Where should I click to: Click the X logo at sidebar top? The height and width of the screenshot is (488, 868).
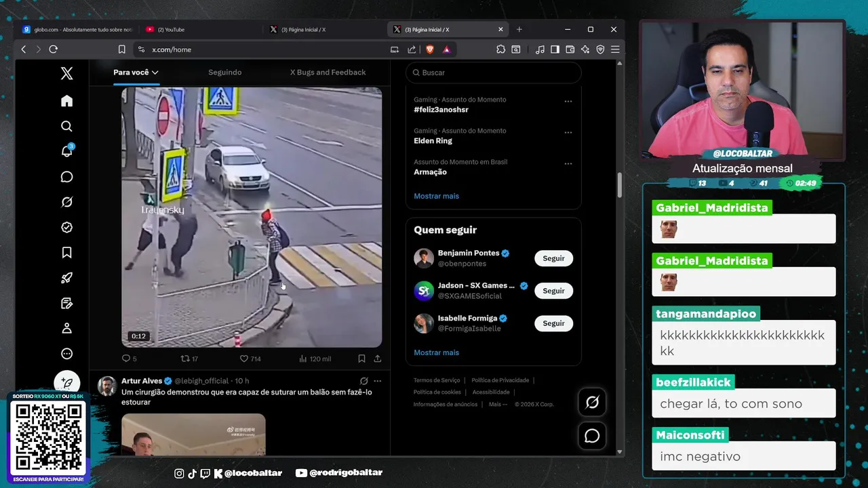click(x=66, y=74)
